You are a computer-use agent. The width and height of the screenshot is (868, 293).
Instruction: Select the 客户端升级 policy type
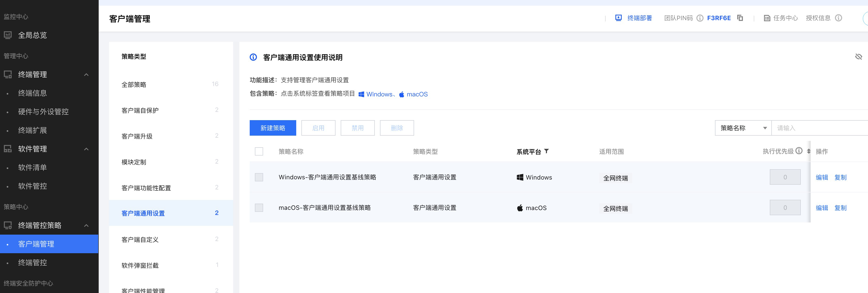point(137,136)
